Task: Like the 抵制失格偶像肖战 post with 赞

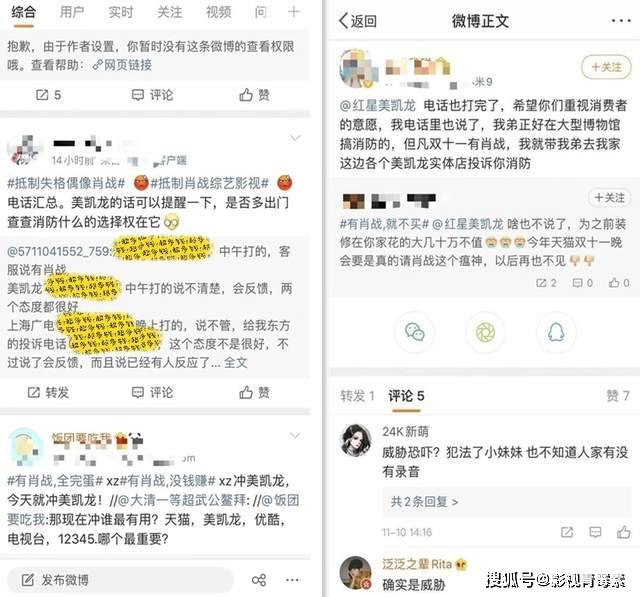Action: coord(254,393)
